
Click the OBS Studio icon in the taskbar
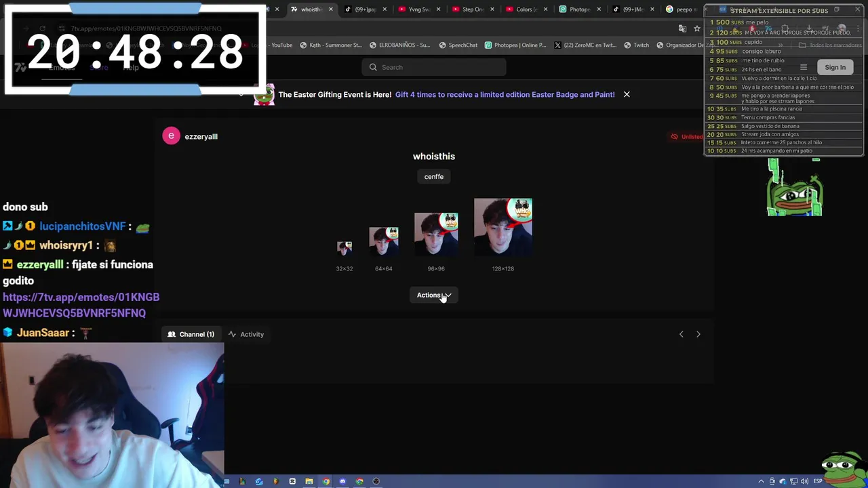point(376,481)
